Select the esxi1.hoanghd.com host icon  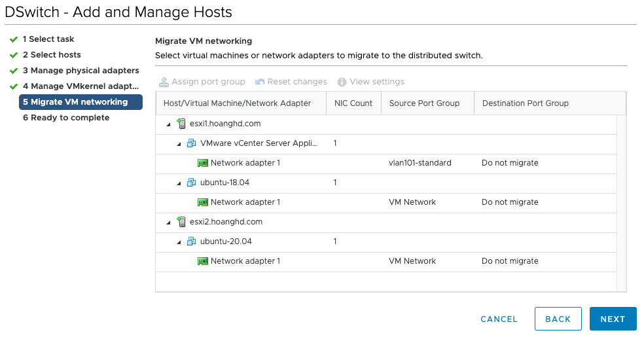(181, 124)
